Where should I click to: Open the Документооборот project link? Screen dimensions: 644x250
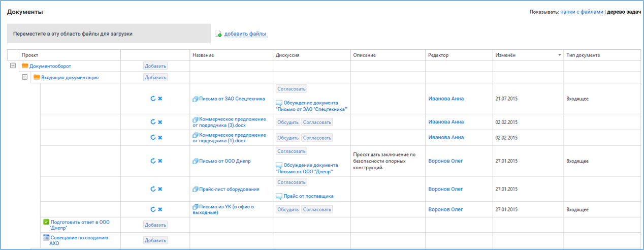click(50, 66)
